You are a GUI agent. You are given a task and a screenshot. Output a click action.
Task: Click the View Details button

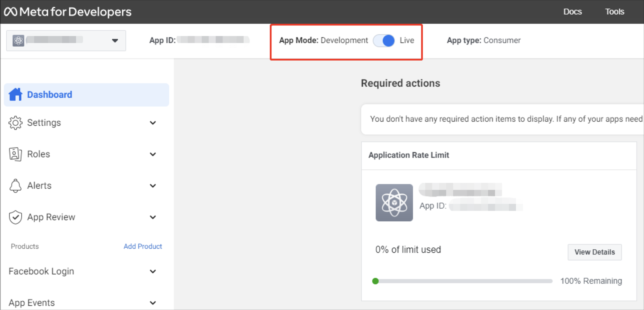pos(595,252)
